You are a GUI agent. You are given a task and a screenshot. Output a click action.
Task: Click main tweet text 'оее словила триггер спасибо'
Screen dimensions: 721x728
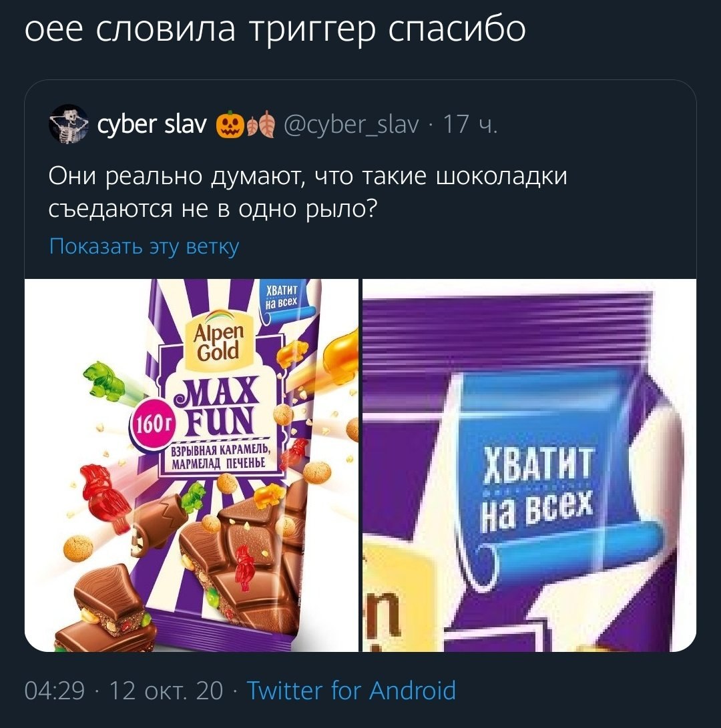(275, 29)
